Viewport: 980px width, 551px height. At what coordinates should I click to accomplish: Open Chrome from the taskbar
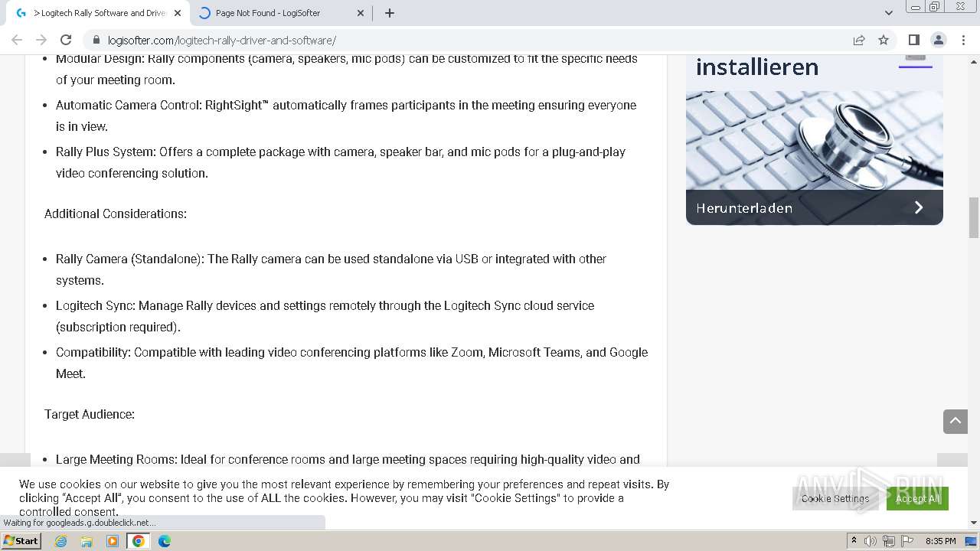(139, 541)
